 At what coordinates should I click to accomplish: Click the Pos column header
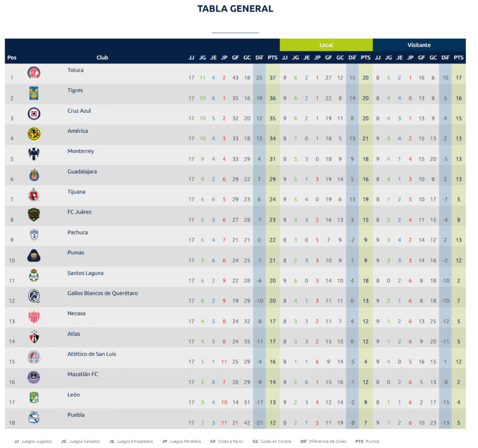point(12,57)
